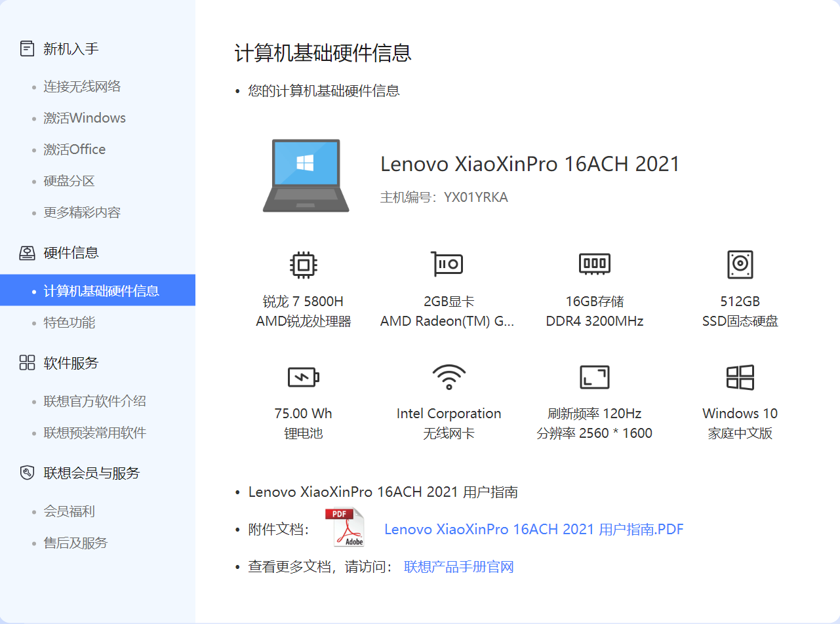Click the 软件服务 grid icon
The width and height of the screenshot is (840, 624).
pos(27,363)
